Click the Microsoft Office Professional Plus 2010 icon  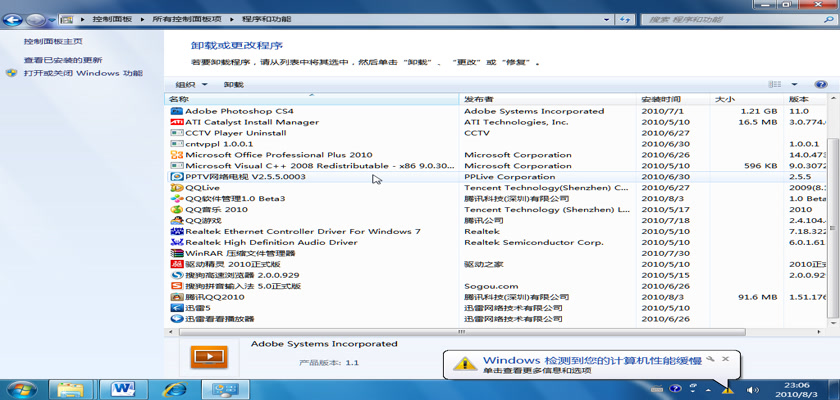coord(177,155)
